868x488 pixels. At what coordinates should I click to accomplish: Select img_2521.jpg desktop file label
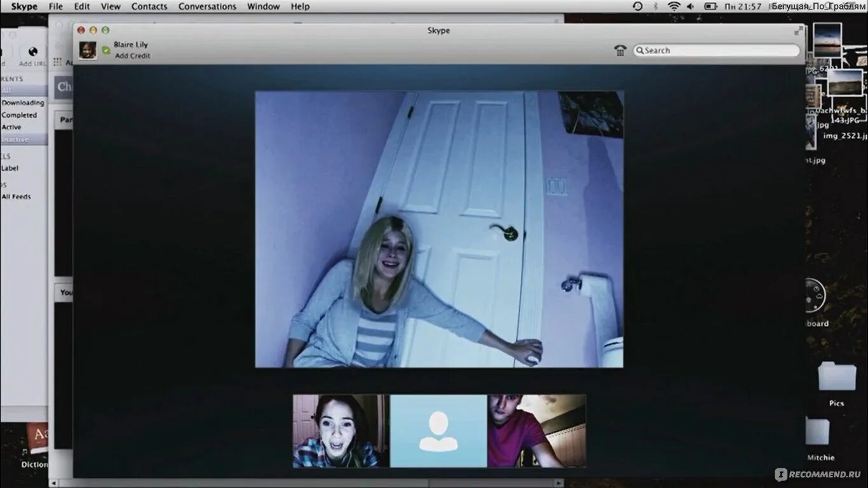[x=845, y=136]
